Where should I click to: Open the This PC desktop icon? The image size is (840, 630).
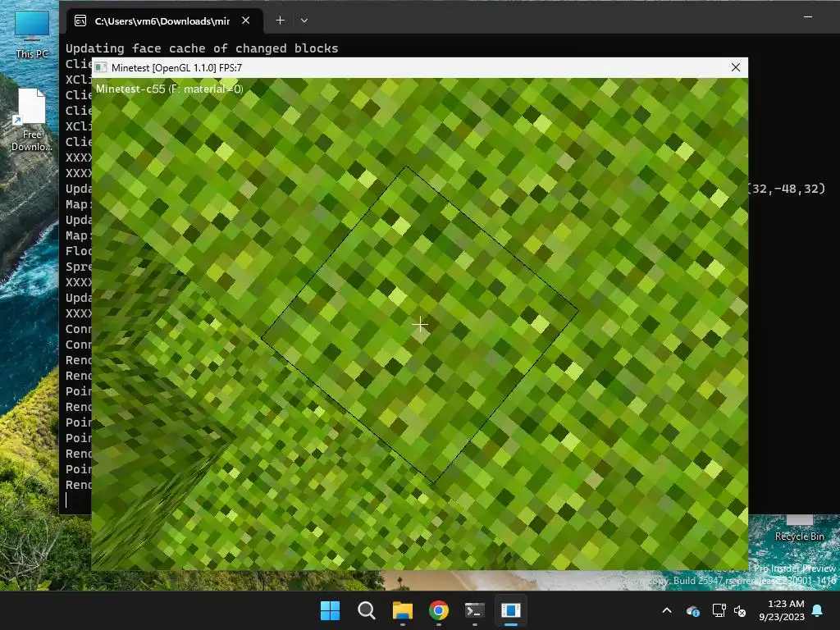point(32,34)
